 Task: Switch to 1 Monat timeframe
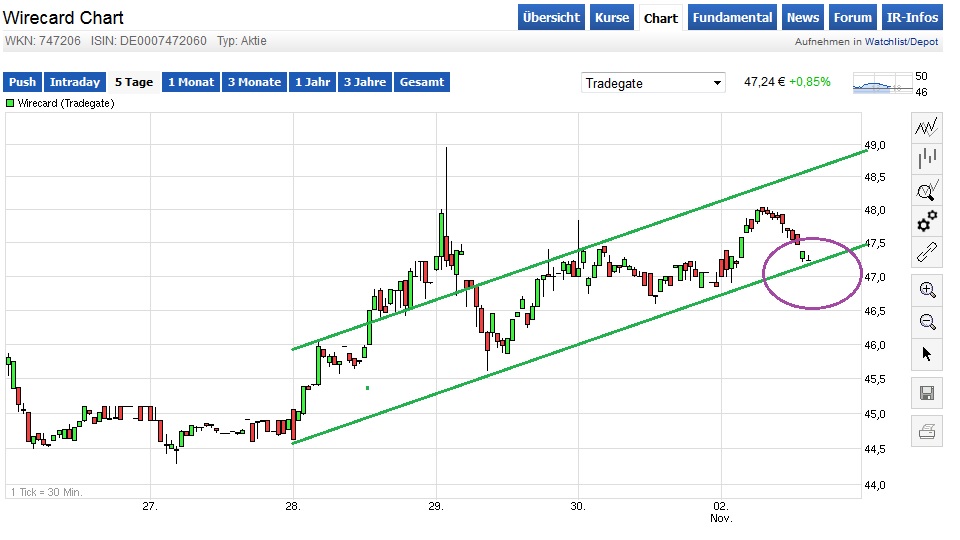tap(191, 82)
